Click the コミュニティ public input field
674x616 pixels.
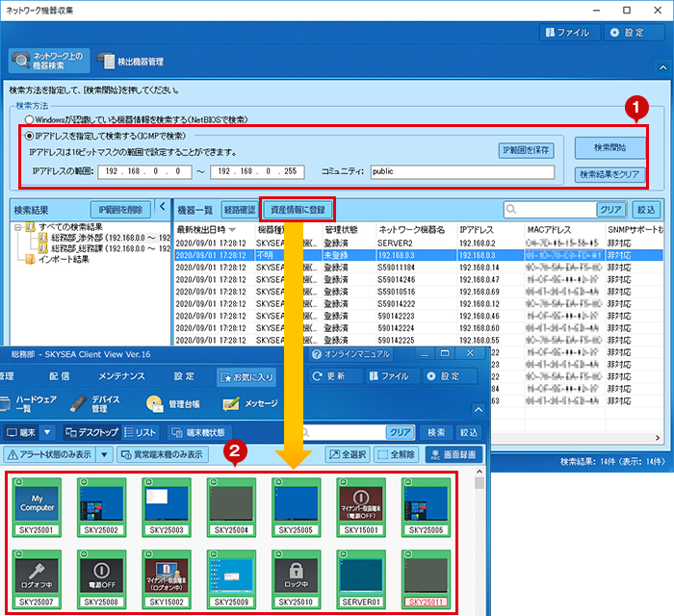coord(462,171)
